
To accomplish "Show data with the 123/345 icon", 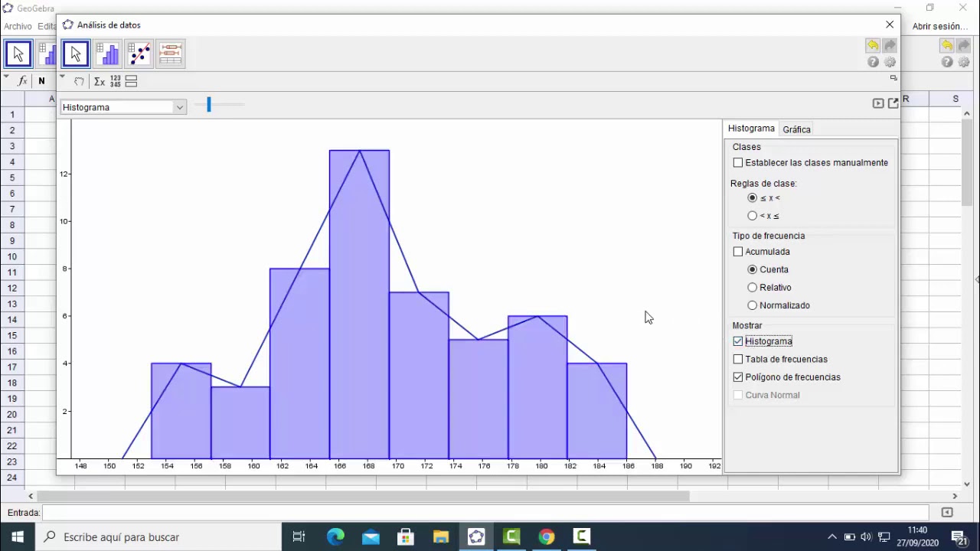I will pos(116,81).
